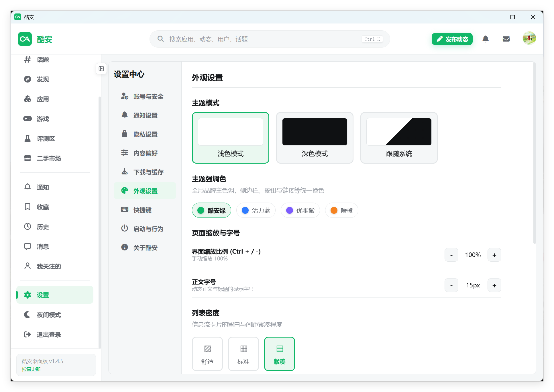Screen dimensions: 554x392
Task: Click 酷安桌面版 v1.4.5 version text
Action: click(x=42, y=361)
